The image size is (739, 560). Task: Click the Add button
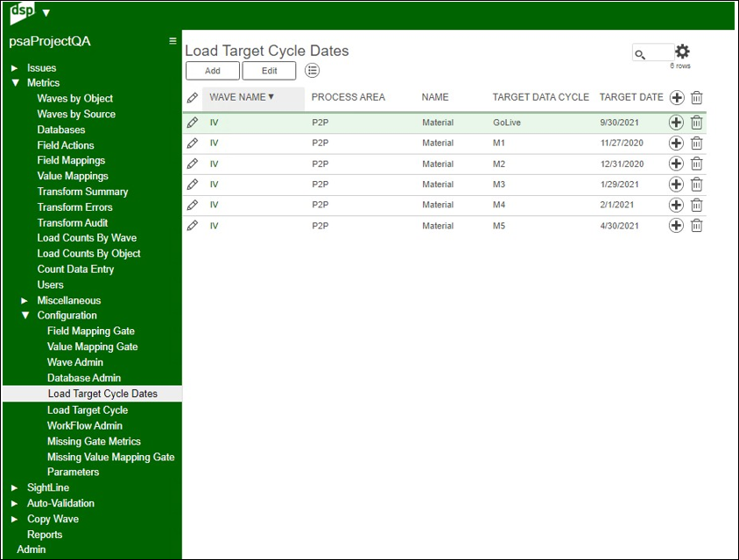pos(213,71)
